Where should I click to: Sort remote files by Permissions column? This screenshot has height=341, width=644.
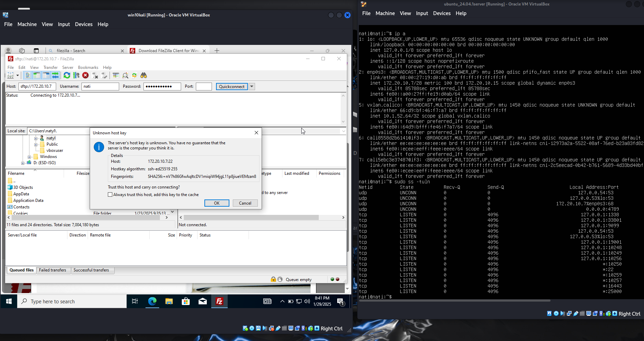point(329,173)
